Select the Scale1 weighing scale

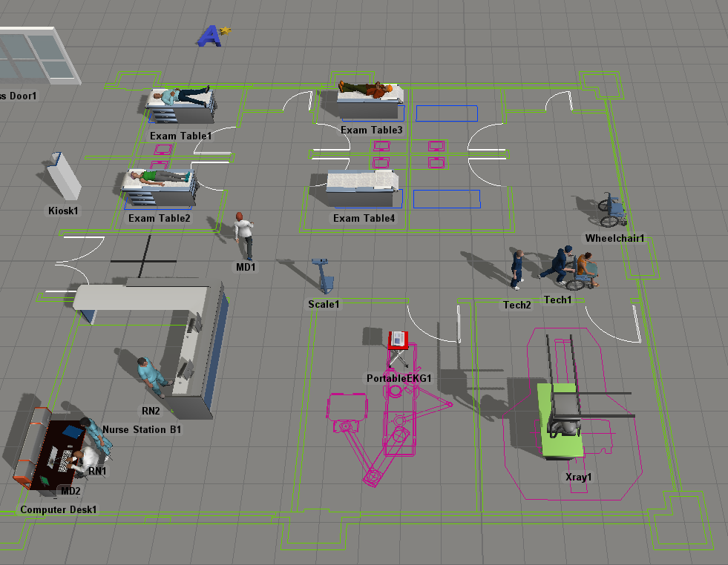click(x=324, y=276)
